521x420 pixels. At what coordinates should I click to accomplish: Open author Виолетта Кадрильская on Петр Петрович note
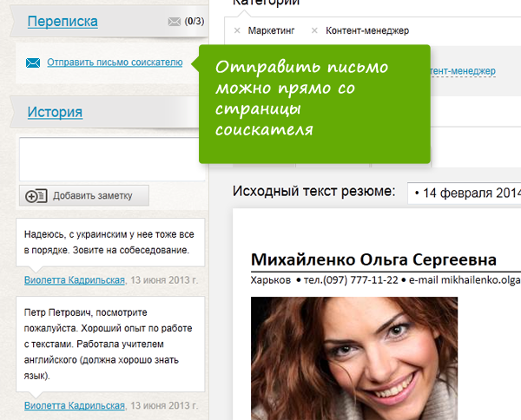[x=75, y=405]
